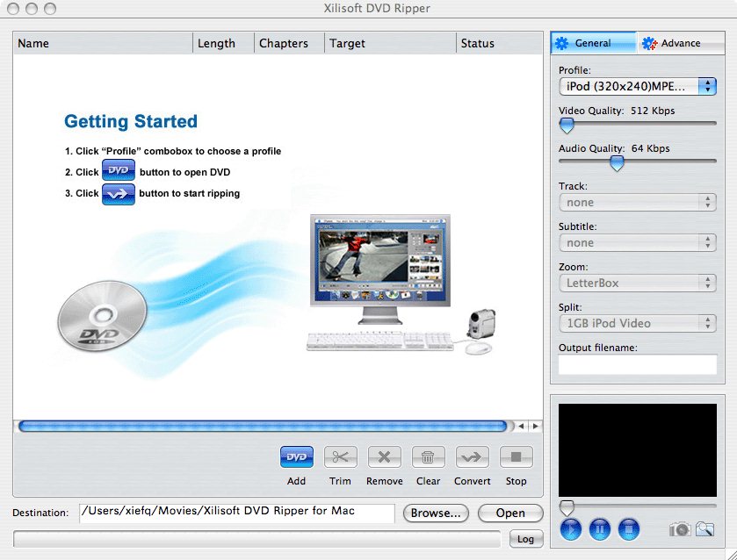Pause the preview playback
This screenshot has height=560, width=737.
coord(599,529)
